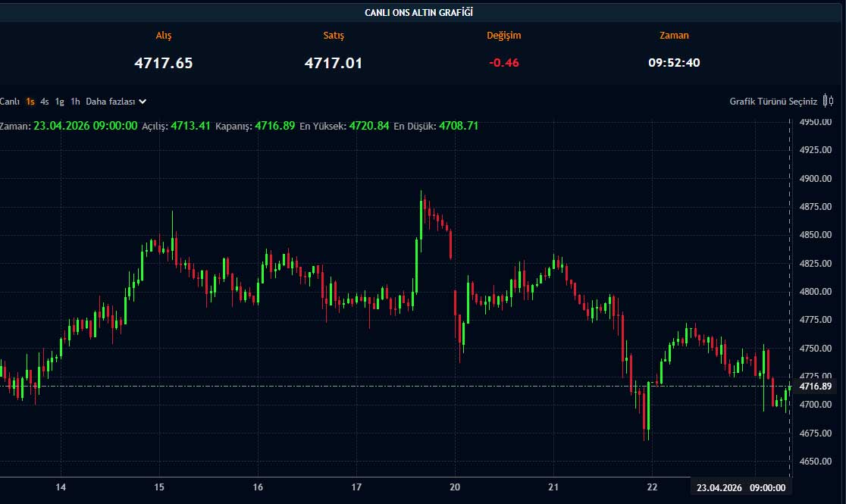The width and height of the screenshot is (846, 504).
Task: Click the Zaman clock 09:52:40
Action: tap(674, 63)
